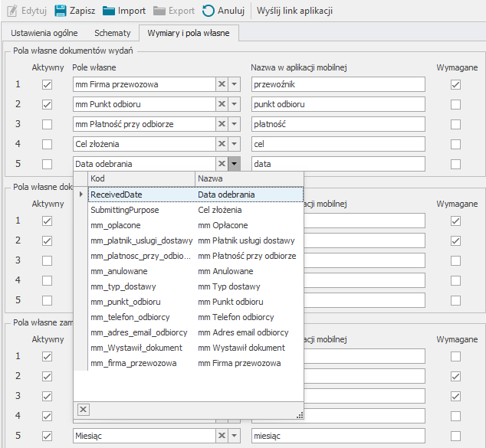Enable Wymagane checkbox for punkt odbioru row

(x=456, y=104)
